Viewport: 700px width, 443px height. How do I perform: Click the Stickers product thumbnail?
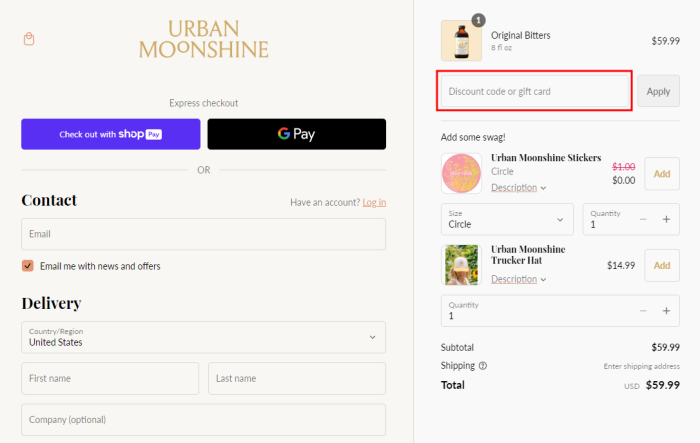tap(461, 174)
